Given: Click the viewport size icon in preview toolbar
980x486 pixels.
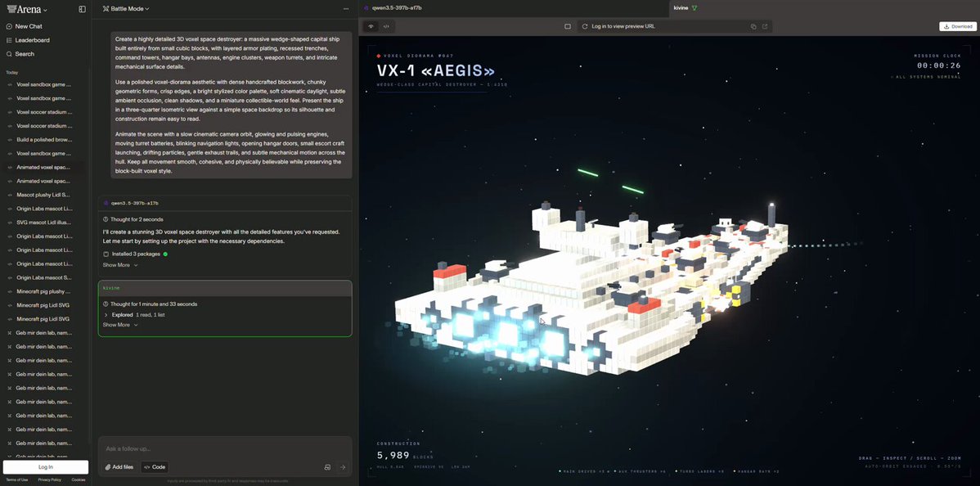Looking at the screenshot, I should click(568, 26).
